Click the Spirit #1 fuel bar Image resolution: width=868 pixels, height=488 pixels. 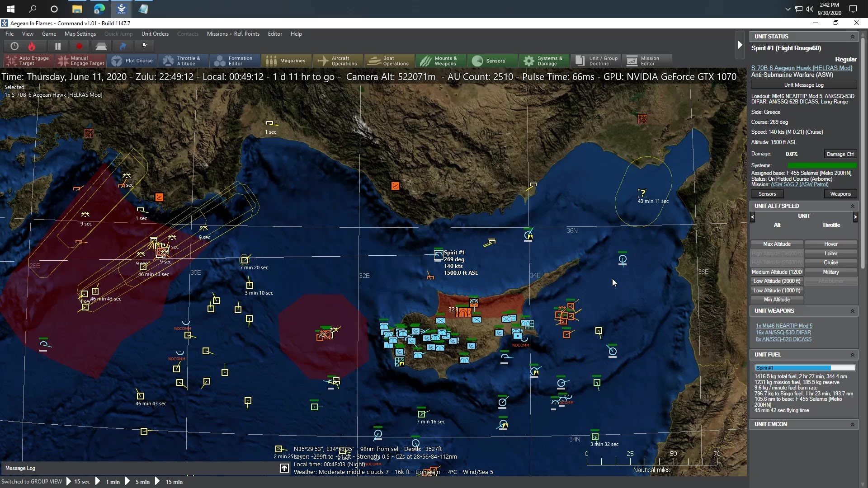coord(805,368)
